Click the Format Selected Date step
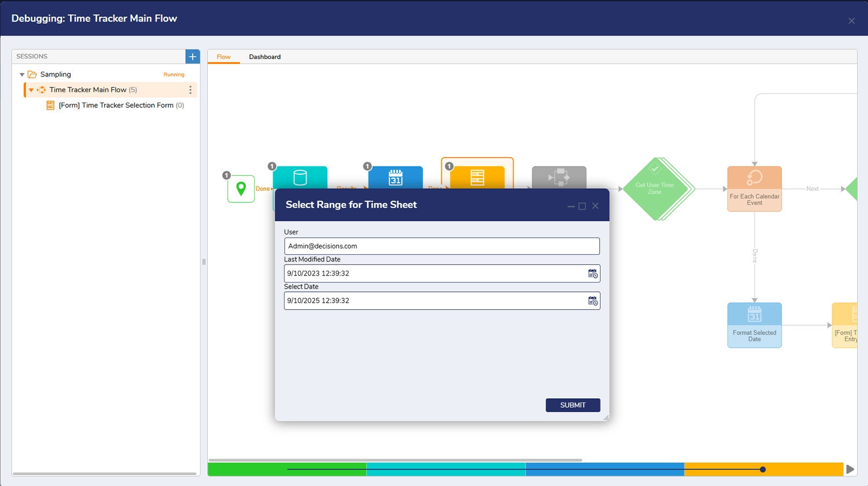868x486 pixels. (x=754, y=324)
